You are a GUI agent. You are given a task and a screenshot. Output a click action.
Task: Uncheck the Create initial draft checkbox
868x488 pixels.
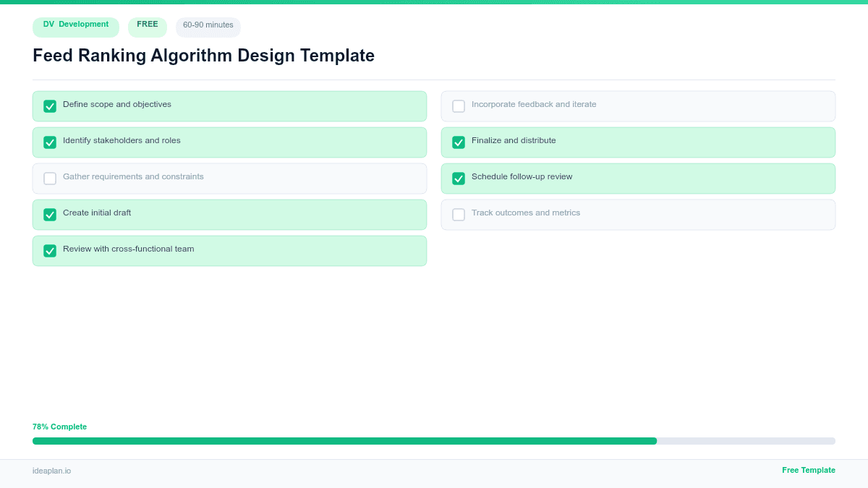(x=50, y=214)
